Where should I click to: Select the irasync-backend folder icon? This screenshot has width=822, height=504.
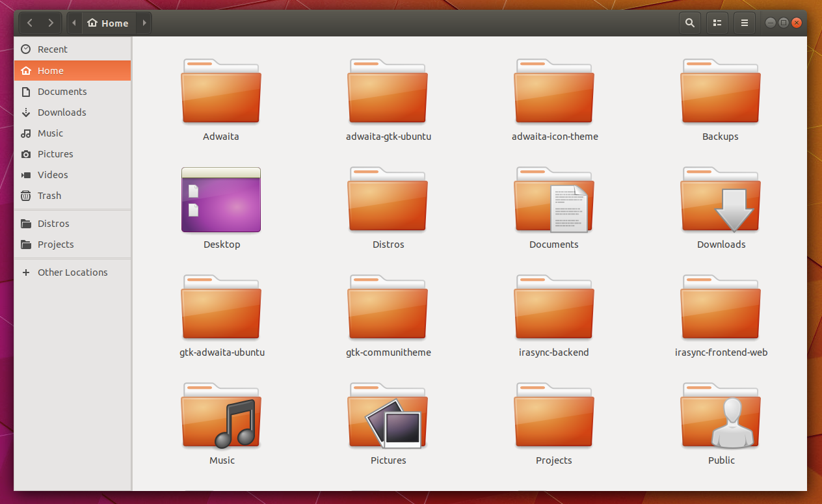tap(554, 307)
